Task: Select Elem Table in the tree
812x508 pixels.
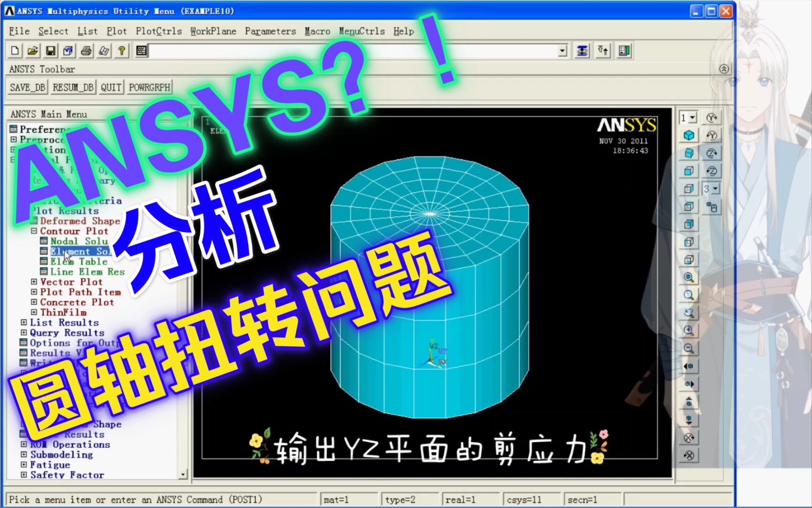Action: (79, 262)
